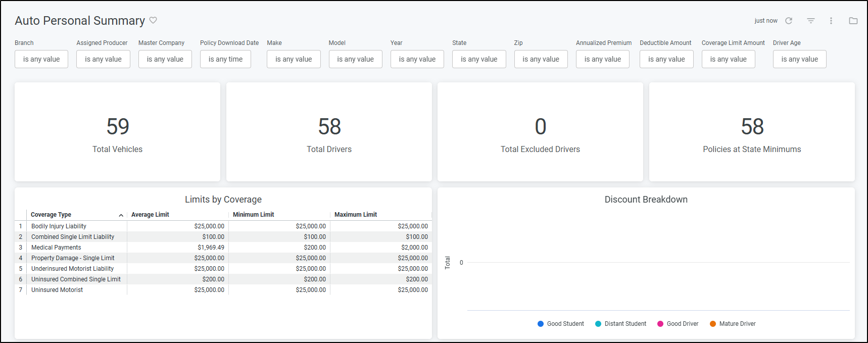Open the Branch filter dropdown
This screenshot has width=868, height=343.
click(x=41, y=59)
